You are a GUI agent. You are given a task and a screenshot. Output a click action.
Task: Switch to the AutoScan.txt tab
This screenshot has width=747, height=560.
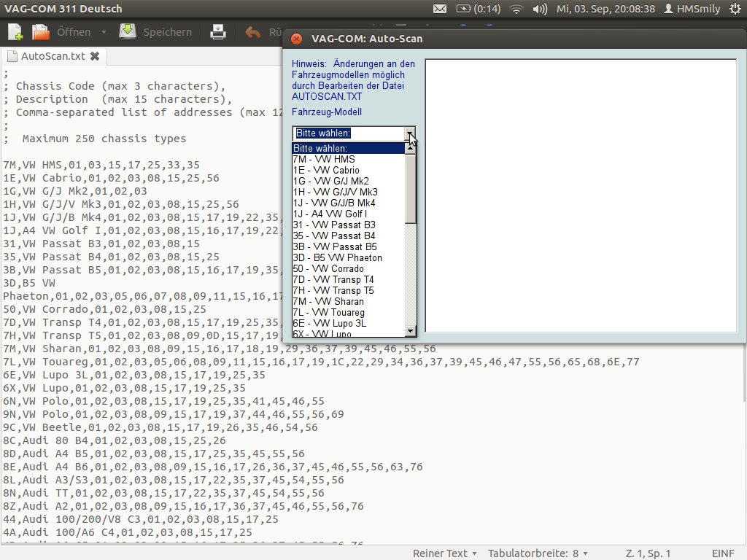click(53, 56)
